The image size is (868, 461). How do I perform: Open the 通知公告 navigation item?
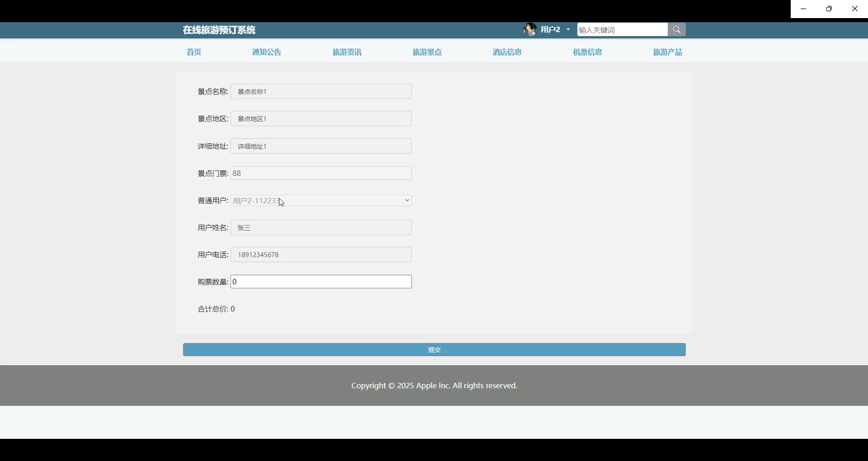click(267, 52)
